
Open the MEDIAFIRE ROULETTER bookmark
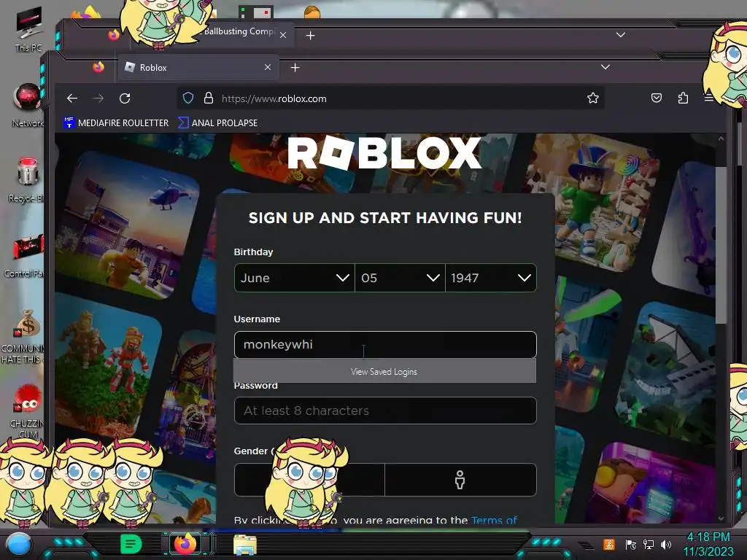point(116,122)
